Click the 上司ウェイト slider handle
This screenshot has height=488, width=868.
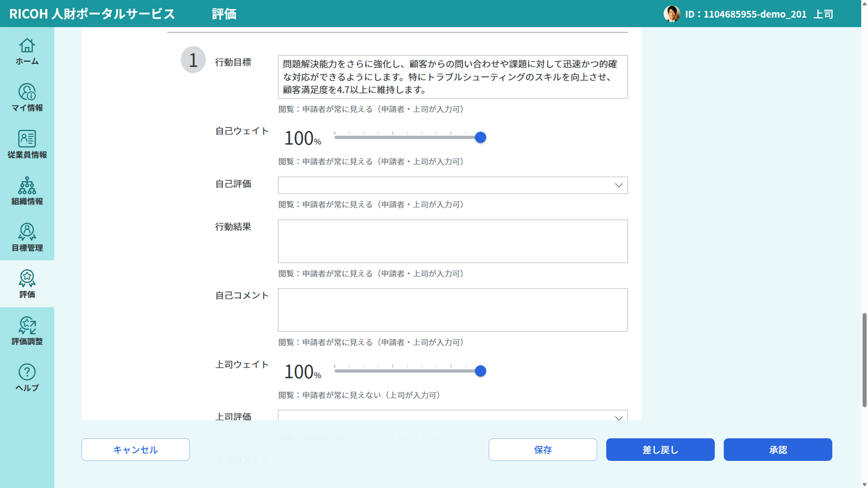(480, 371)
